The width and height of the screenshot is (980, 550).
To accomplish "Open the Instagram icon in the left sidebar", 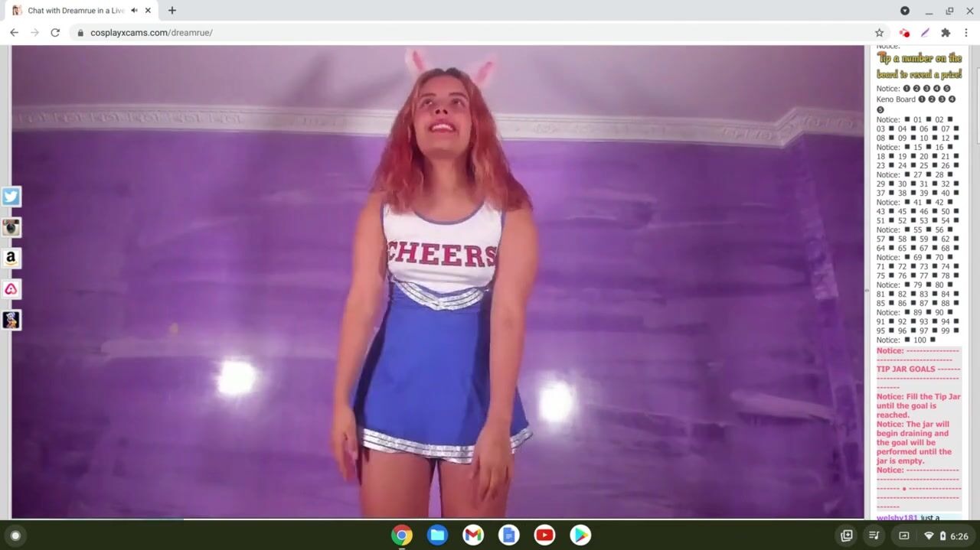I will point(11,227).
